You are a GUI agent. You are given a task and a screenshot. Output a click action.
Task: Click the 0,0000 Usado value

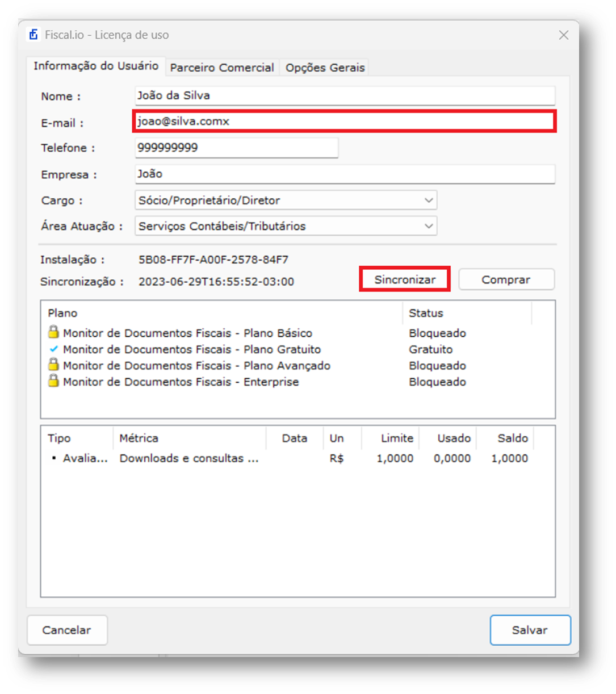click(x=452, y=458)
